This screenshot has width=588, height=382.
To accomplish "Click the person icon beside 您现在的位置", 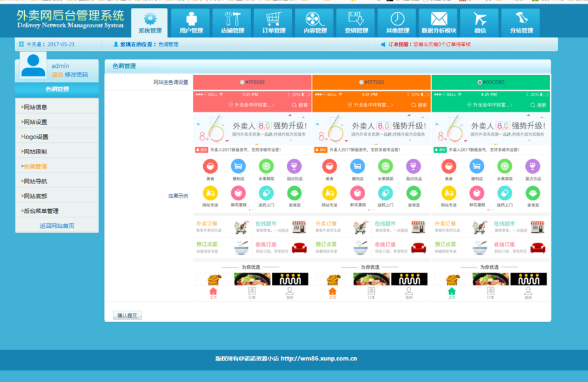I will point(116,44).
